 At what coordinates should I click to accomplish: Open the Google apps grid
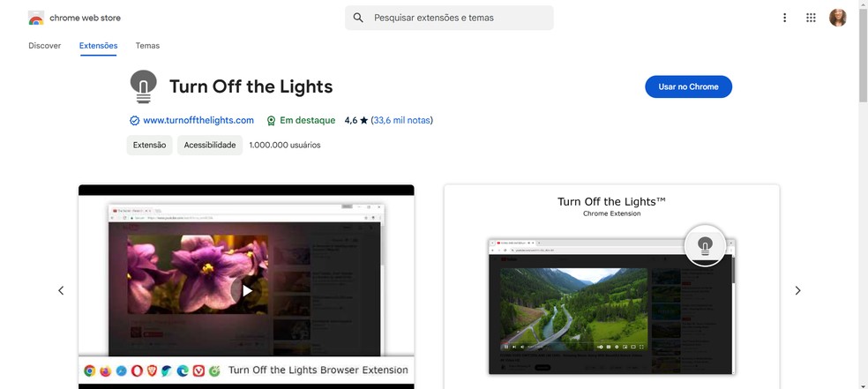(x=811, y=18)
